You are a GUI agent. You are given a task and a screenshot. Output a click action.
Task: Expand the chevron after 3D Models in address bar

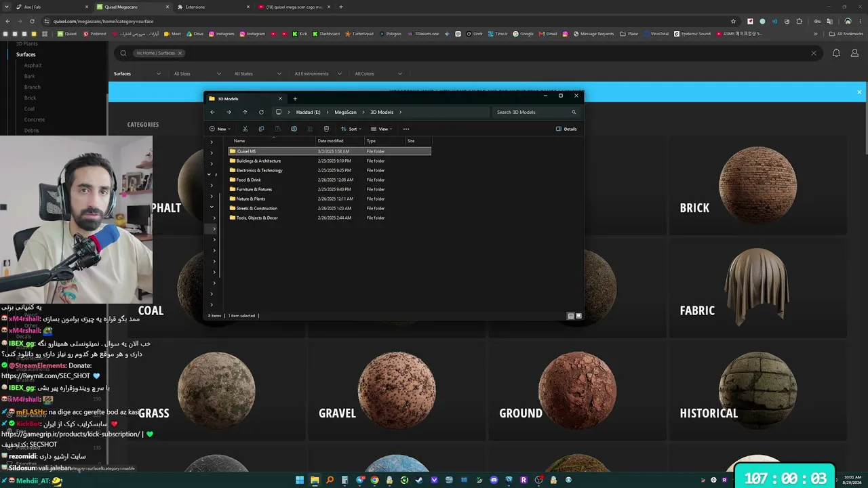coord(400,113)
